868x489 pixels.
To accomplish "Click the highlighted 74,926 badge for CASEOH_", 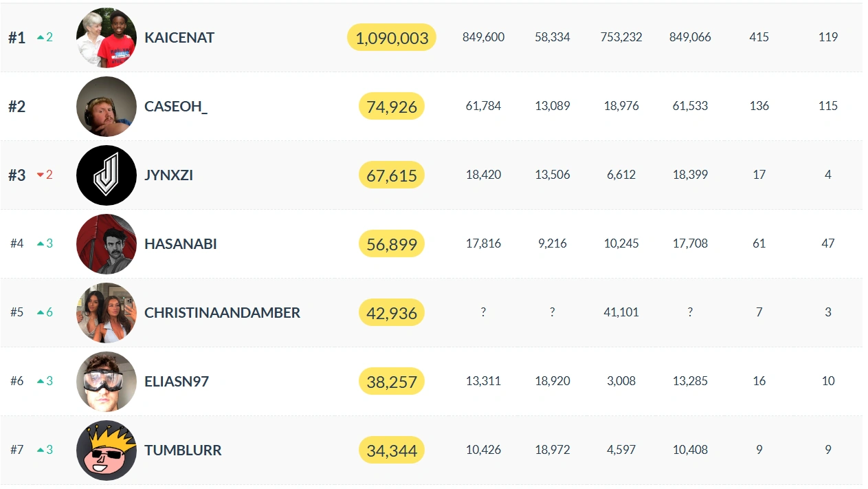I will (392, 107).
